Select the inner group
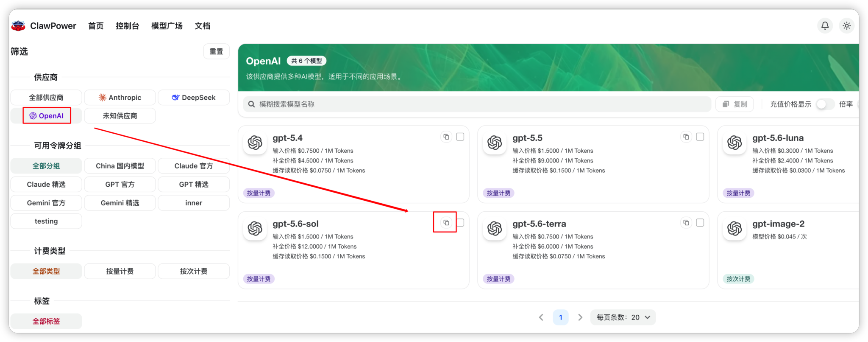 click(194, 203)
